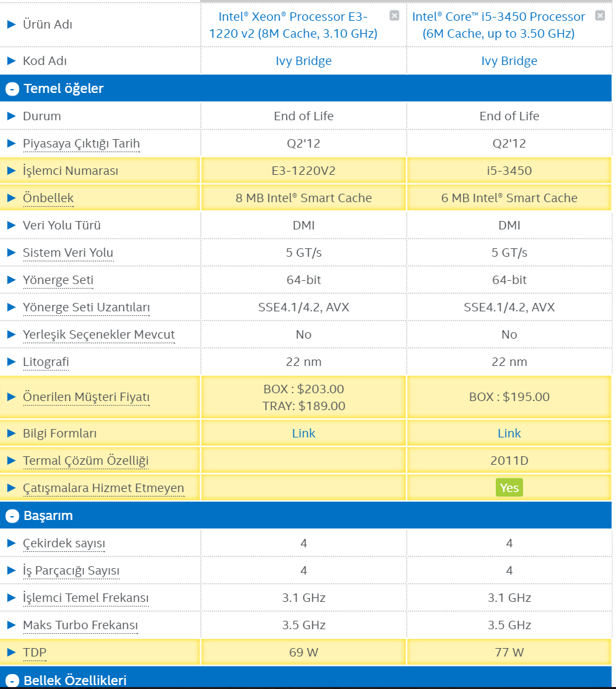Image resolution: width=616 pixels, height=689 pixels.
Task: Click the Maks Turbo Frekansı arrow
Action: (x=12, y=625)
